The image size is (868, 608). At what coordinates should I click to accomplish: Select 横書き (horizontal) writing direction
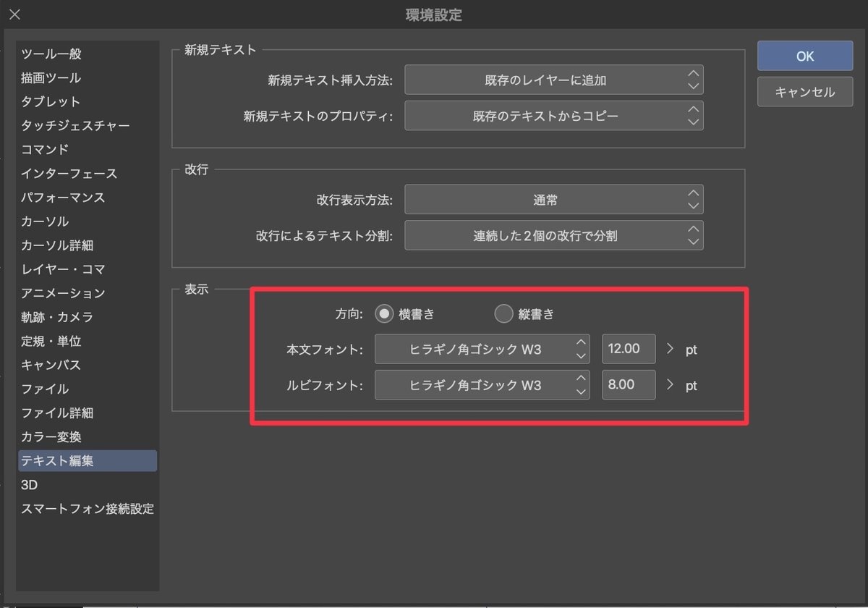[x=385, y=313]
